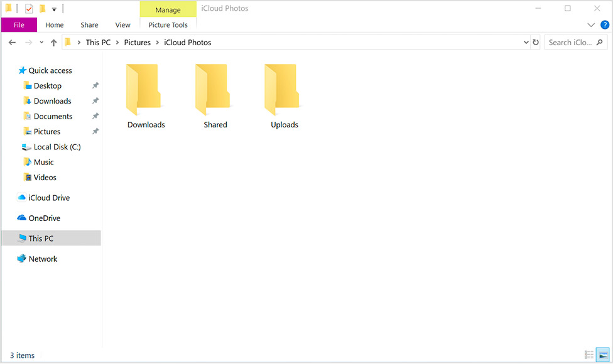The width and height of the screenshot is (613, 364).
Task: Switch to the Home ribbon tab
Action: (x=55, y=25)
